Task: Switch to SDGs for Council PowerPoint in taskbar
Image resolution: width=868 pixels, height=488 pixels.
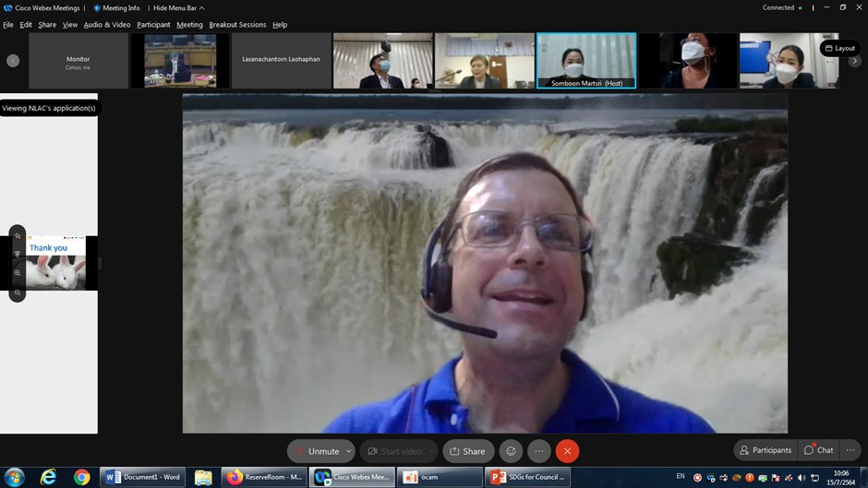Action: tap(526, 477)
